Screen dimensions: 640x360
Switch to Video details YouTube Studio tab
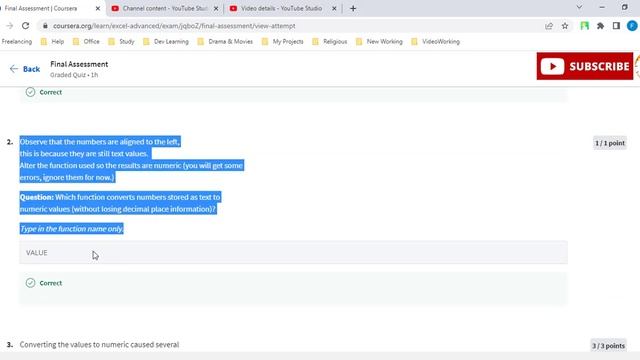[x=282, y=8]
